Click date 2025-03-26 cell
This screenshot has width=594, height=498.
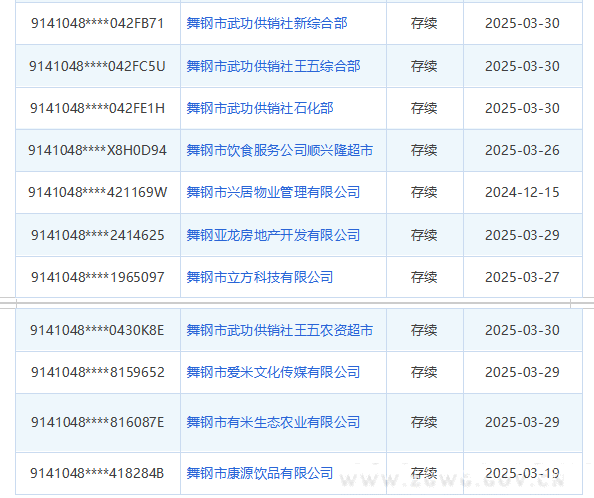point(522,150)
